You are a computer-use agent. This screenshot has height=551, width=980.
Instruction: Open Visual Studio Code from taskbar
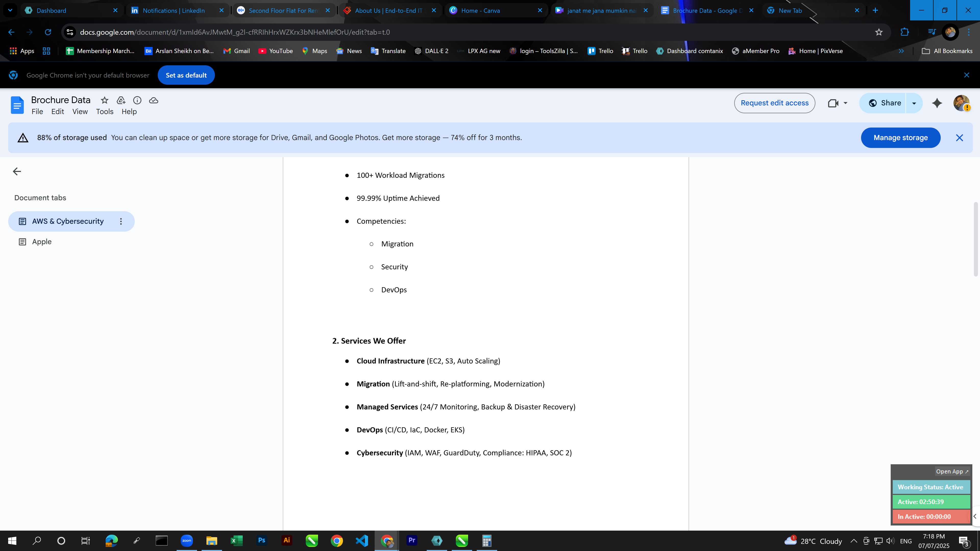coord(362,541)
